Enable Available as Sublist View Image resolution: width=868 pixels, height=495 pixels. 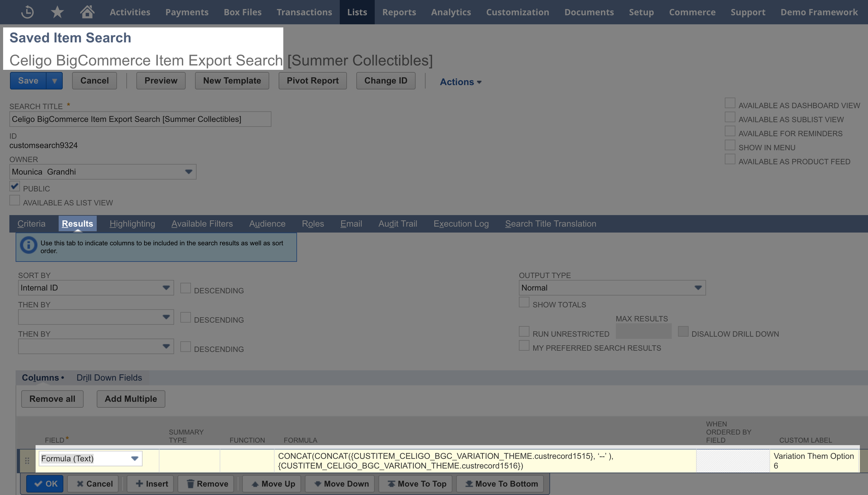(730, 117)
